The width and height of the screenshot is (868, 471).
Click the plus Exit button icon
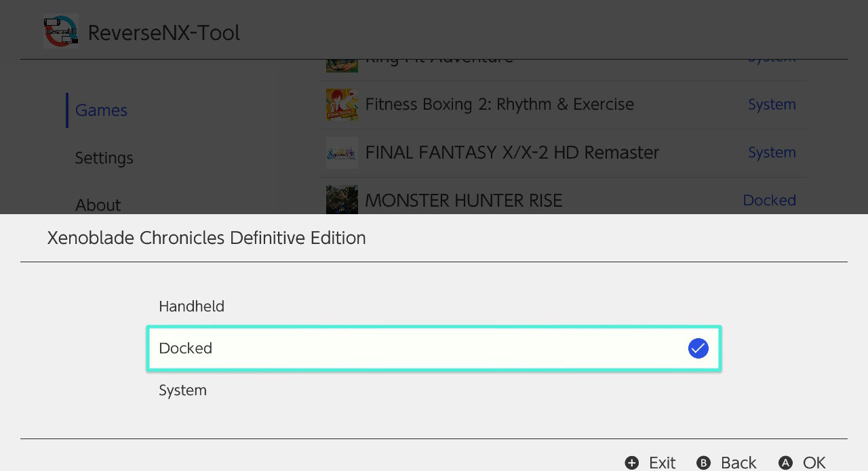click(632, 463)
